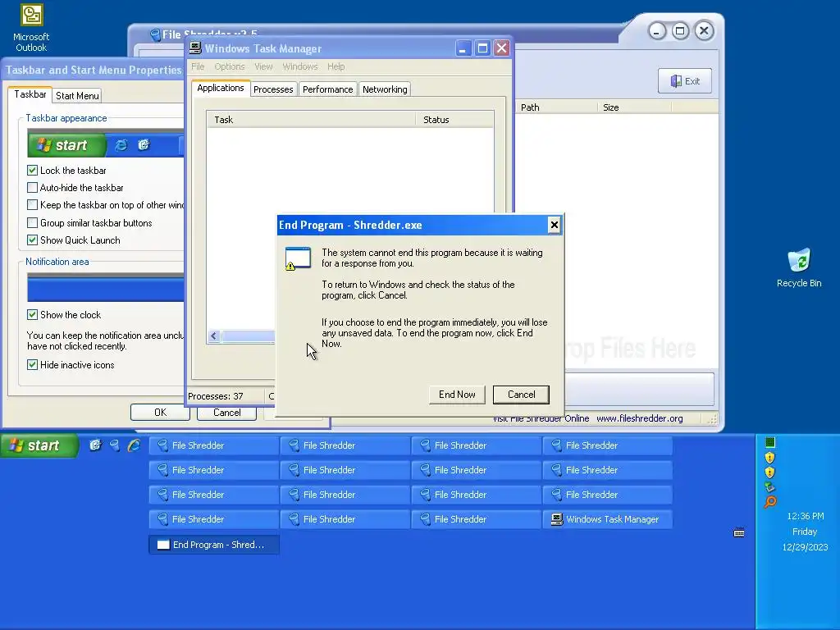Image resolution: width=840 pixels, height=630 pixels.
Task: Click the left scroll arrow in Task list
Action: pos(214,336)
